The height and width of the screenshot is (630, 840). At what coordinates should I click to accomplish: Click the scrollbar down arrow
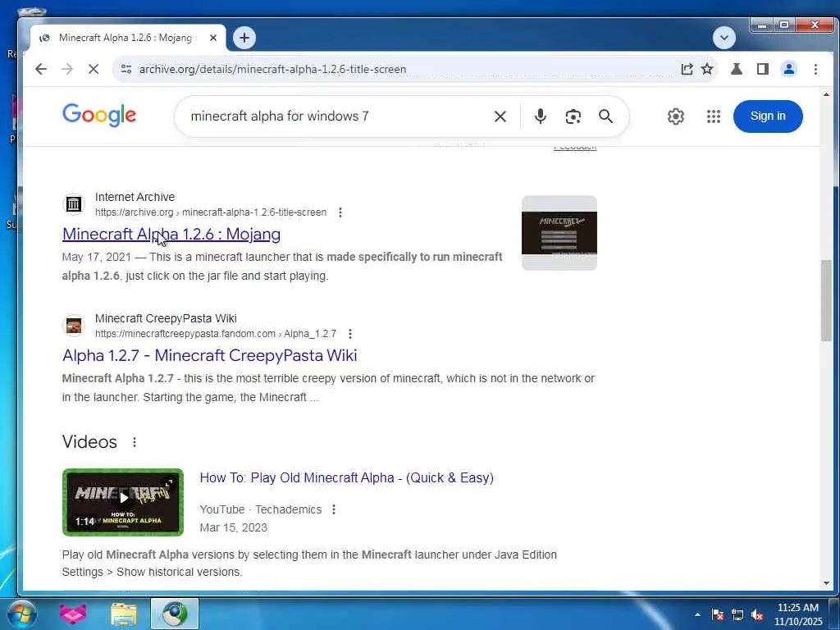[x=826, y=583]
